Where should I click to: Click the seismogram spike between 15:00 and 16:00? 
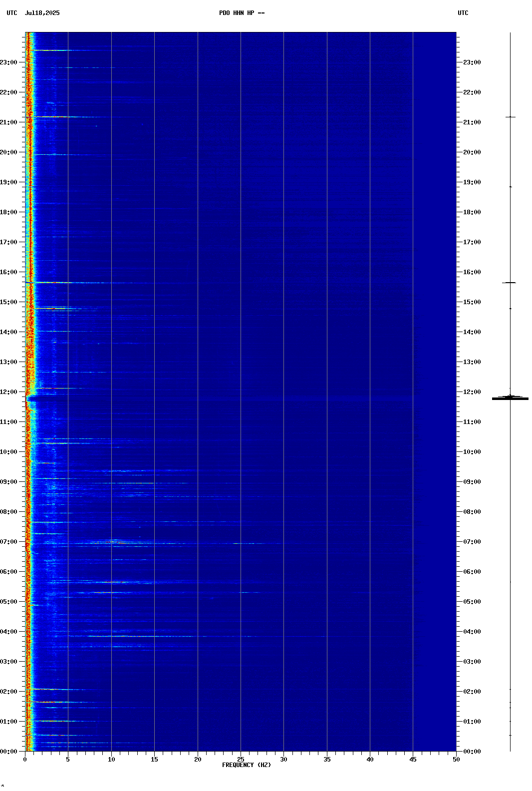(x=509, y=283)
